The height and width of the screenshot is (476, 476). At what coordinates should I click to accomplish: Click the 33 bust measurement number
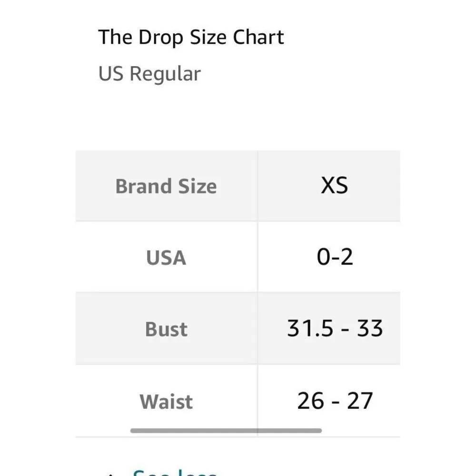tap(370, 328)
